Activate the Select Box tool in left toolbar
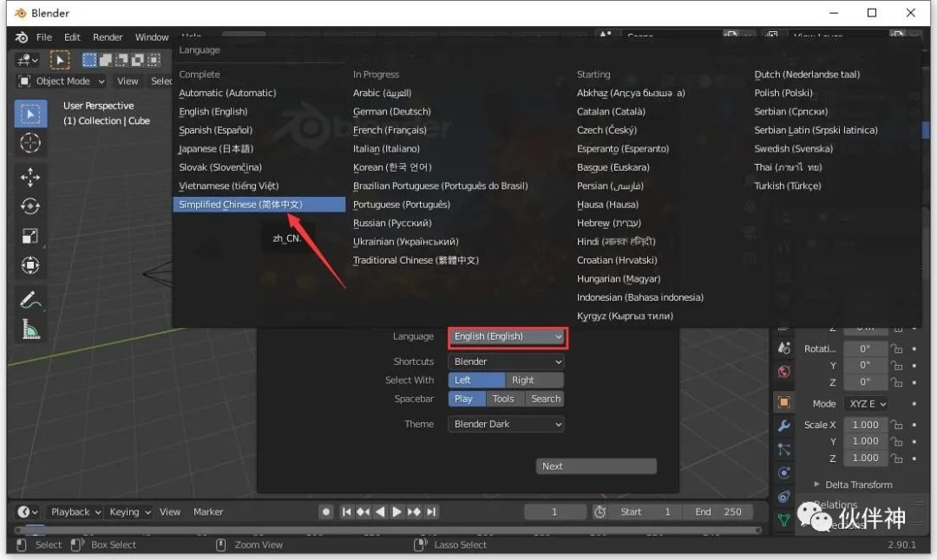 click(x=30, y=114)
